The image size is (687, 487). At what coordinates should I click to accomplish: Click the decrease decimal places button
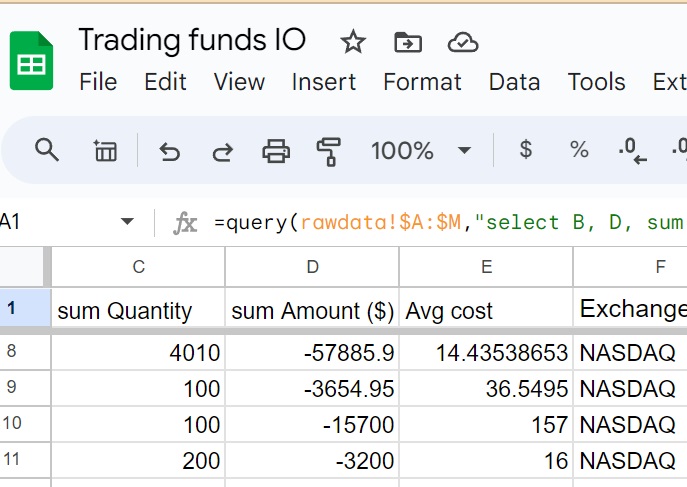pyautogui.click(x=632, y=151)
